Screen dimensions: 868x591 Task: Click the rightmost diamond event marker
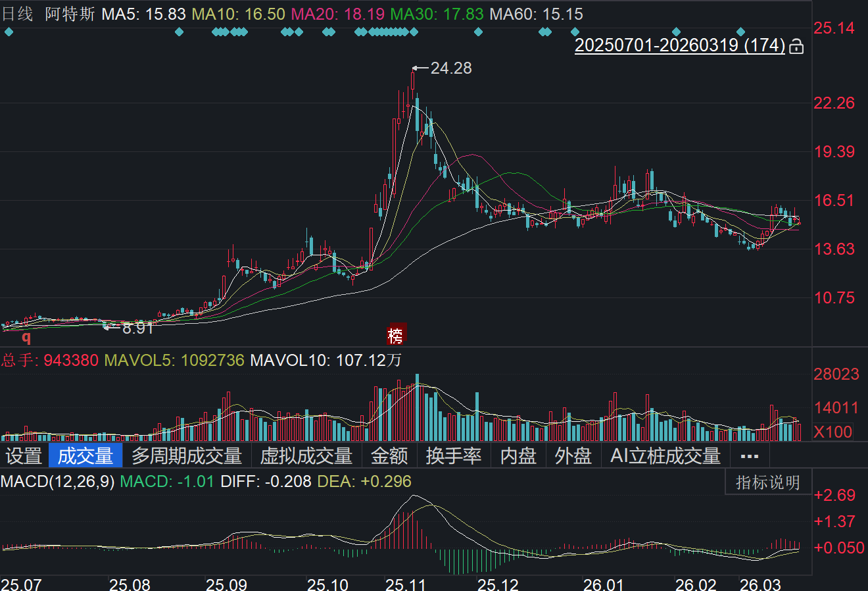pos(741,32)
